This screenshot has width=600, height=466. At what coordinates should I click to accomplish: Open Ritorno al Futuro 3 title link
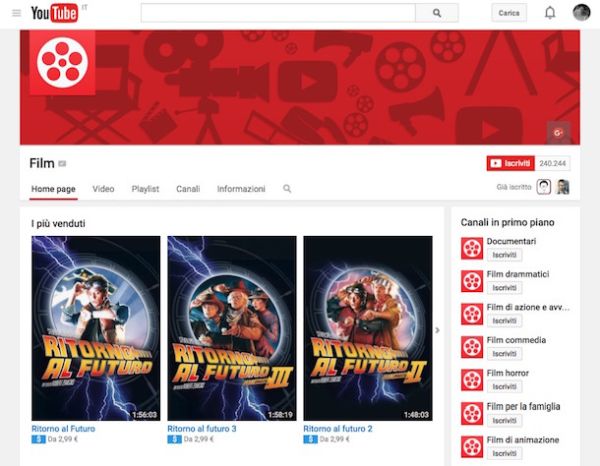pos(202,428)
